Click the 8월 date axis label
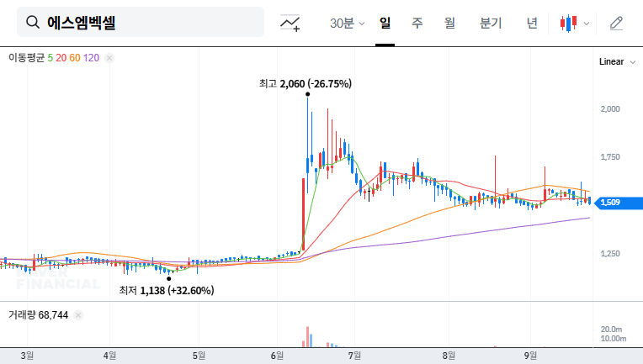Viewport: 643px width, 364px height. pyautogui.click(x=449, y=356)
